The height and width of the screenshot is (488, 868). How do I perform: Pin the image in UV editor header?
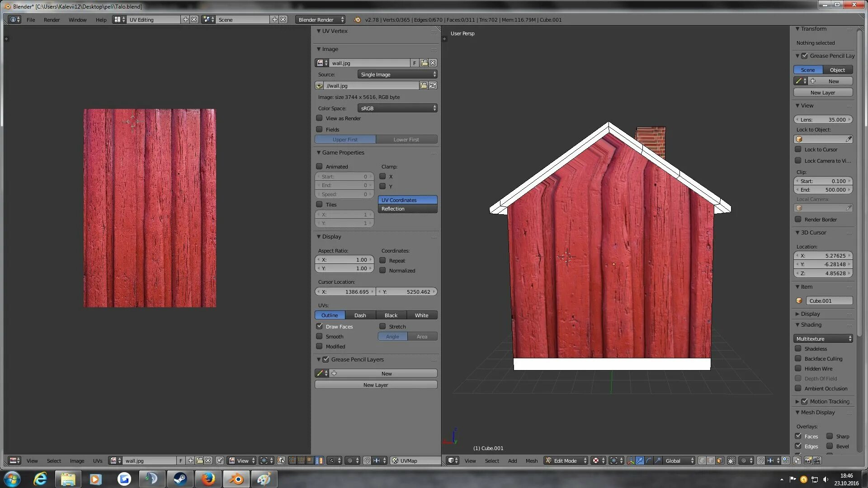pyautogui.click(x=219, y=460)
